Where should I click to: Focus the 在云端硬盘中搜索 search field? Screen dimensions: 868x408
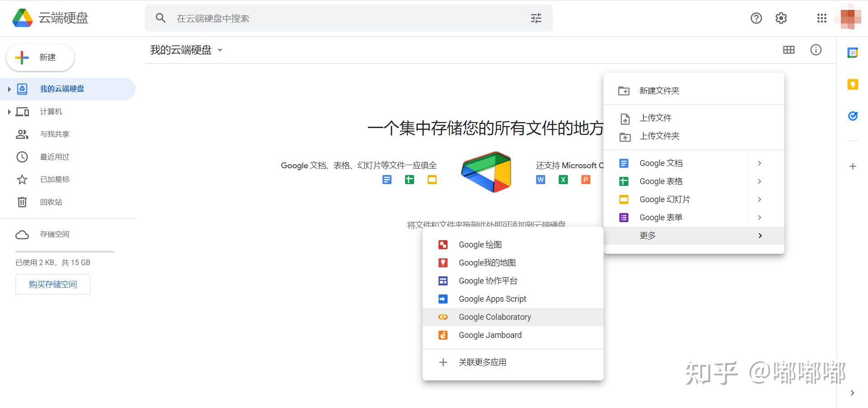point(348,18)
